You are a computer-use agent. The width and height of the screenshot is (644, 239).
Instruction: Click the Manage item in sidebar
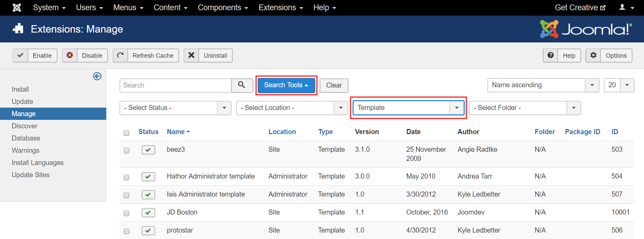click(53, 114)
